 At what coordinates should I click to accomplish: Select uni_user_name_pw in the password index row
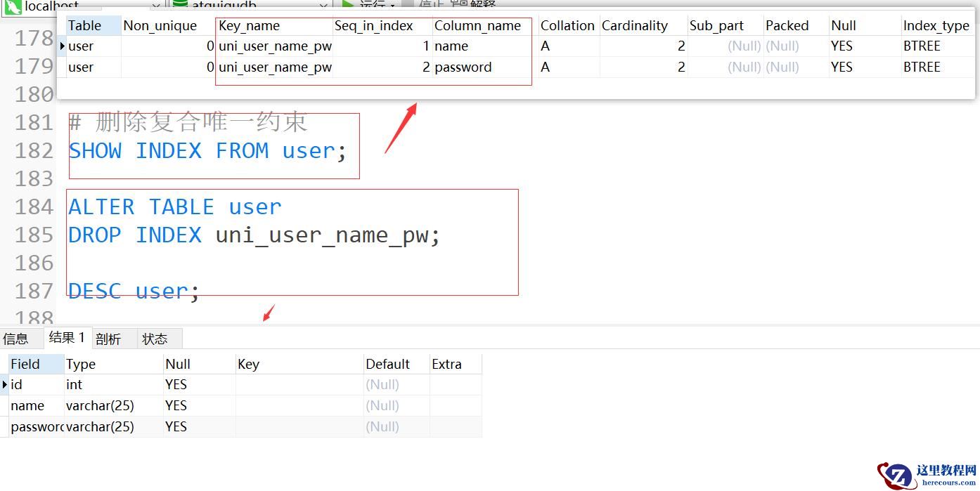click(274, 67)
